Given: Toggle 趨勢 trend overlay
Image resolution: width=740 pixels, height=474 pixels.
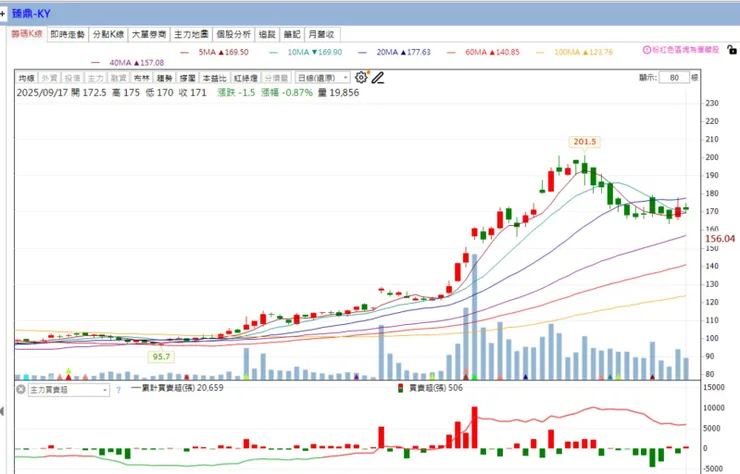Looking at the screenshot, I should point(165,78).
